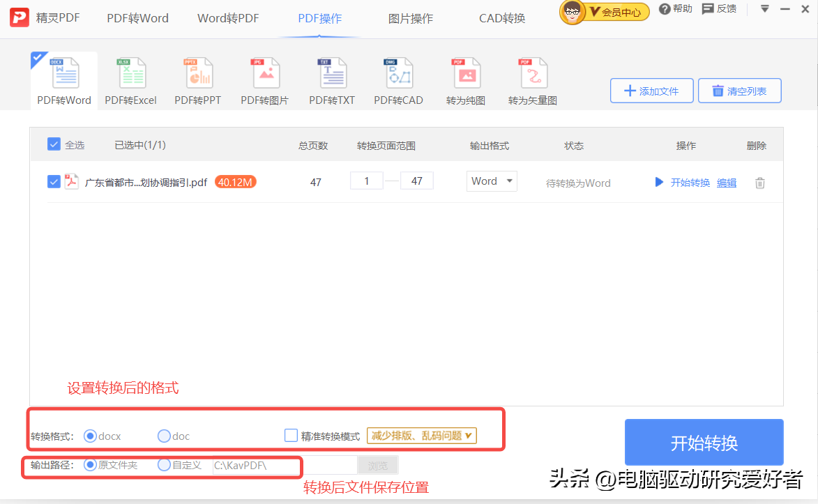Click the 精灵PDF app logo
The height and width of the screenshot is (504, 818).
pyautogui.click(x=20, y=17)
